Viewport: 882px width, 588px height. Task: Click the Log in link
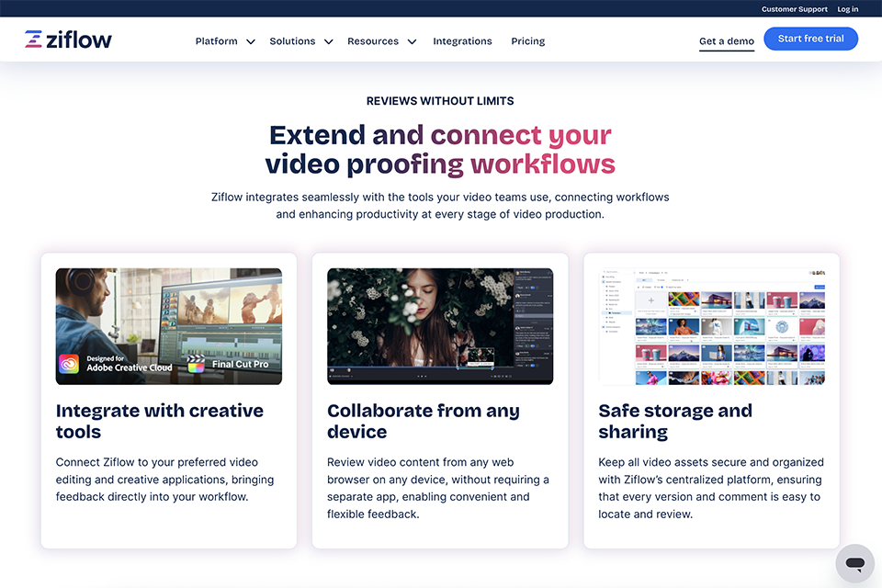[x=848, y=9]
